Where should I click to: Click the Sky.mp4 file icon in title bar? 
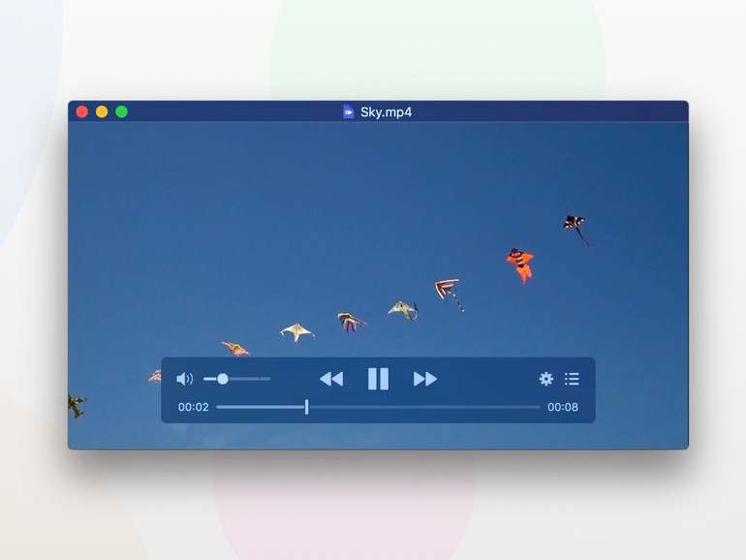point(349,112)
